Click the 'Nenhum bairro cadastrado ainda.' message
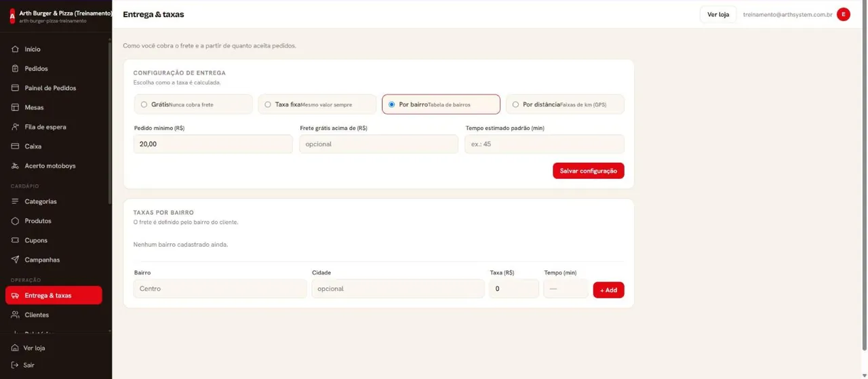The image size is (868, 379). click(180, 245)
